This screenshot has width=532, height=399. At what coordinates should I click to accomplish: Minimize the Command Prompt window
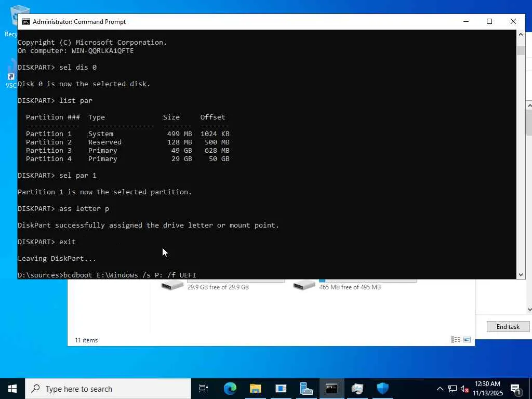(466, 21)
